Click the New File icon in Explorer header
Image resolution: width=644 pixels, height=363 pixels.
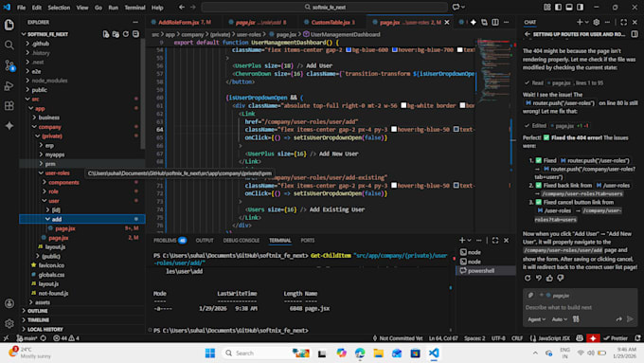click(x=106, y=34)
